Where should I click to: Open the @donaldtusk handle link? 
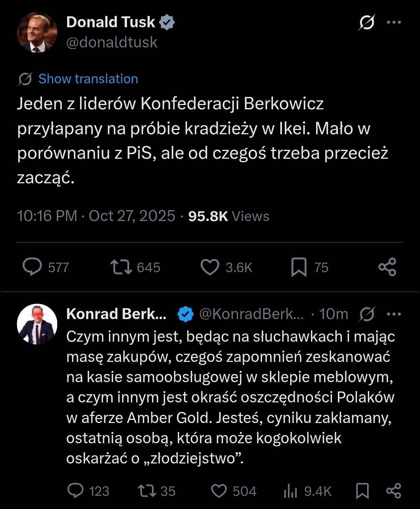(112, 42)
